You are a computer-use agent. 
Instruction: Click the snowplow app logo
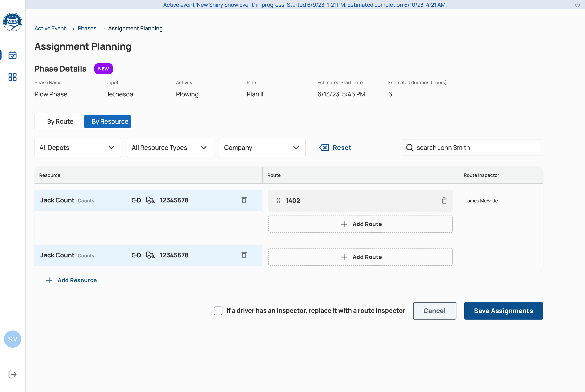coord(12,22)
